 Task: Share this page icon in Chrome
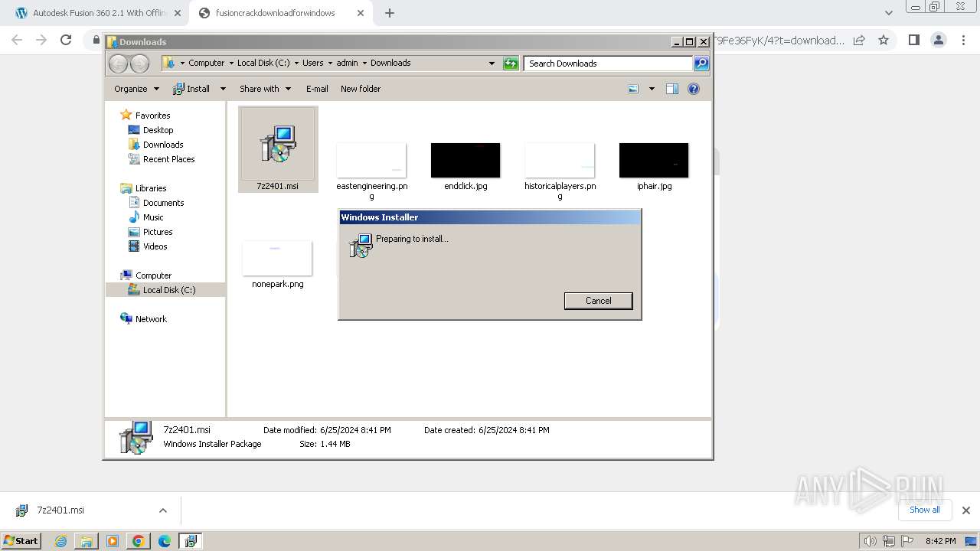coord(859,40)
